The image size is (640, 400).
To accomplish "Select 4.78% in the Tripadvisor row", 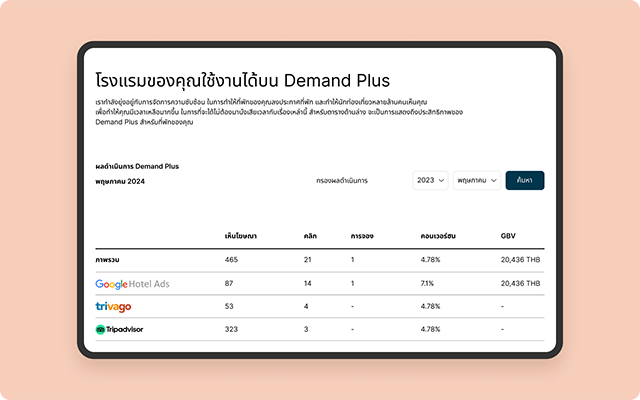I will pos(430,329).
